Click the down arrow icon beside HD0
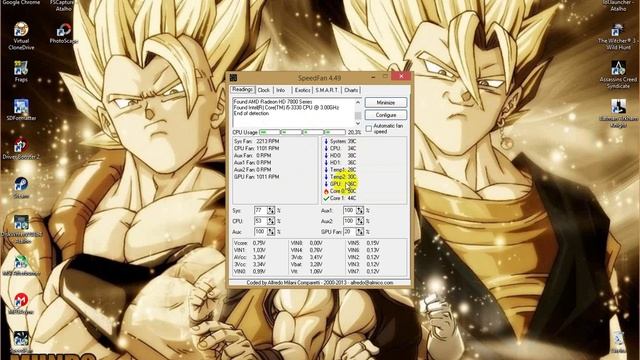 326,156
